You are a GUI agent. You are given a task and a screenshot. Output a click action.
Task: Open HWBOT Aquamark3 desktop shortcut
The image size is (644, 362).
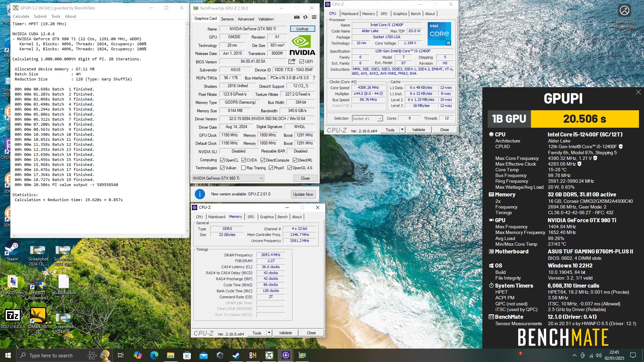pyautogui.click(x=38, y=288)
